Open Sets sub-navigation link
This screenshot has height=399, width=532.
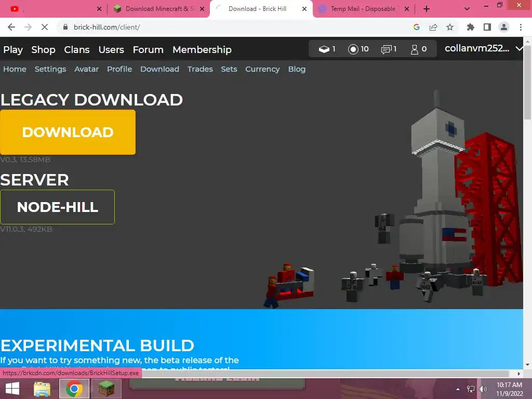click(x=229, y=69)
